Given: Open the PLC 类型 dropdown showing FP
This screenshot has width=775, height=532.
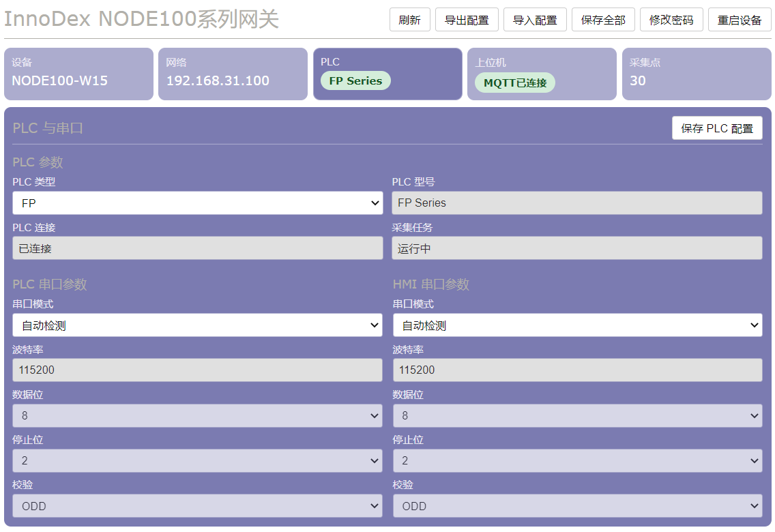Looking at the screenshot, I should [198, 203].
